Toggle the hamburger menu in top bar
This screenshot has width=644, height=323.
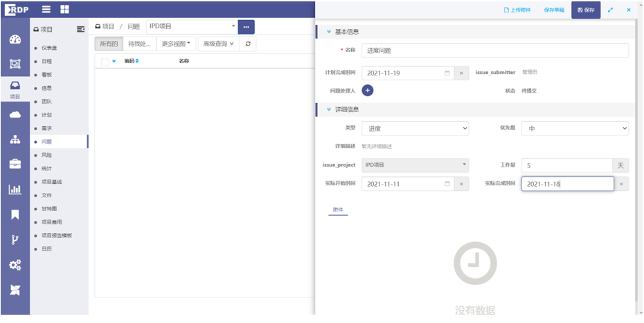point(46,10)
